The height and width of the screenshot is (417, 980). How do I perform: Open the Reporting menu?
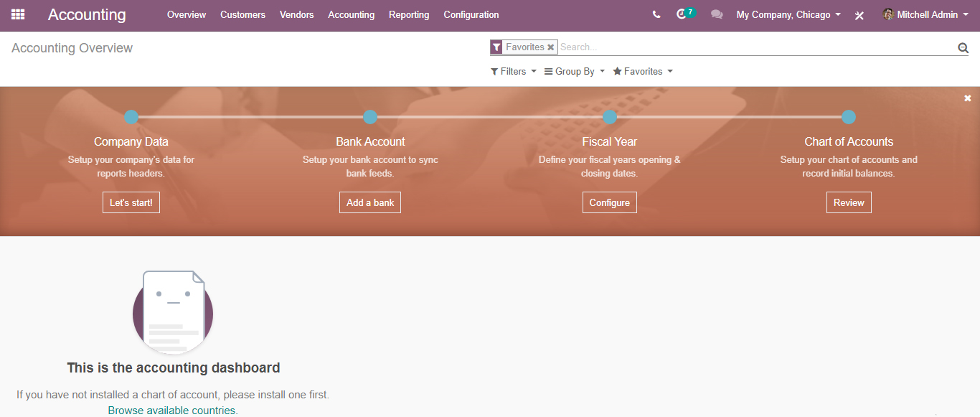409,14
